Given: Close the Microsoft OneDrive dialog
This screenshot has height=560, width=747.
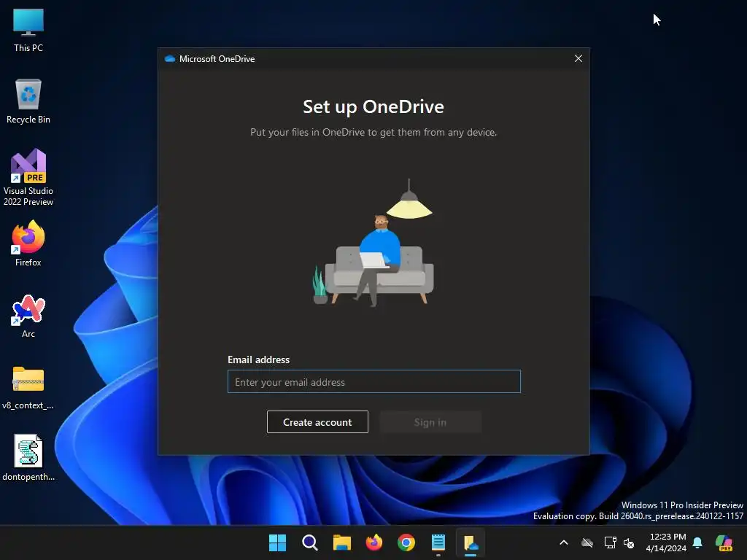Looking at the screenshot, I should pyautogui.click(x=578, y=58).
